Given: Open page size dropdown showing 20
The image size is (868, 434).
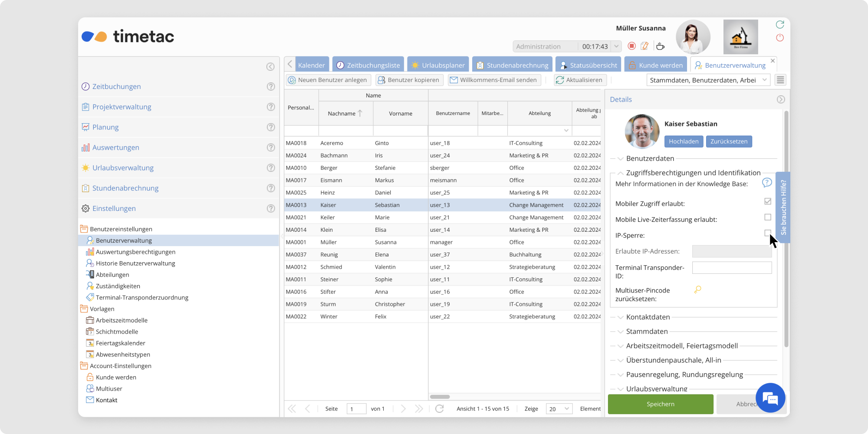Looking at the screenshot, I should (559, 409).
